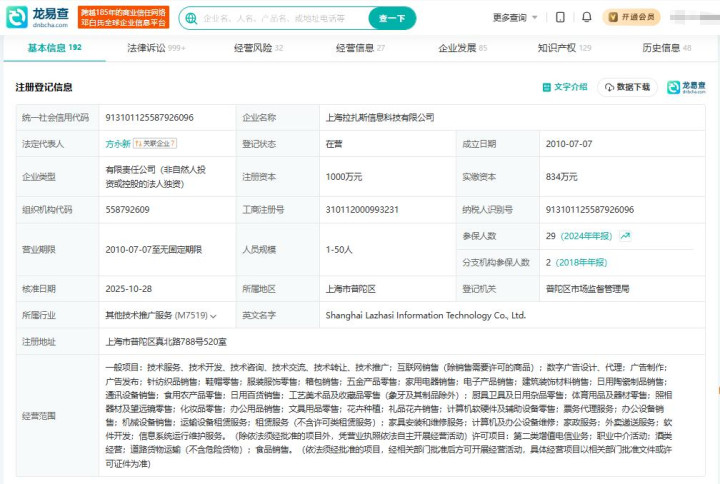Click the orange promotional banner beside logo
720x484 pixels.
point(123,17)
